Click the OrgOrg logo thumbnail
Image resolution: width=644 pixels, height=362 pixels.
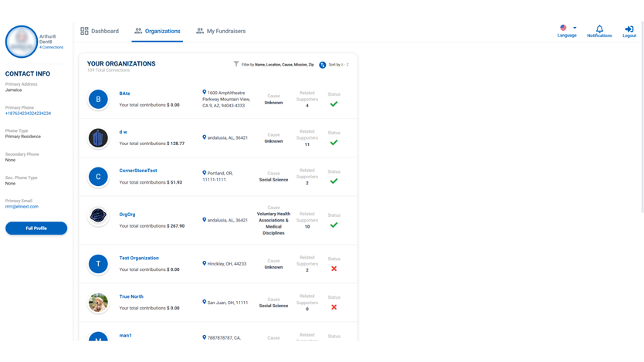pos(98,217)
